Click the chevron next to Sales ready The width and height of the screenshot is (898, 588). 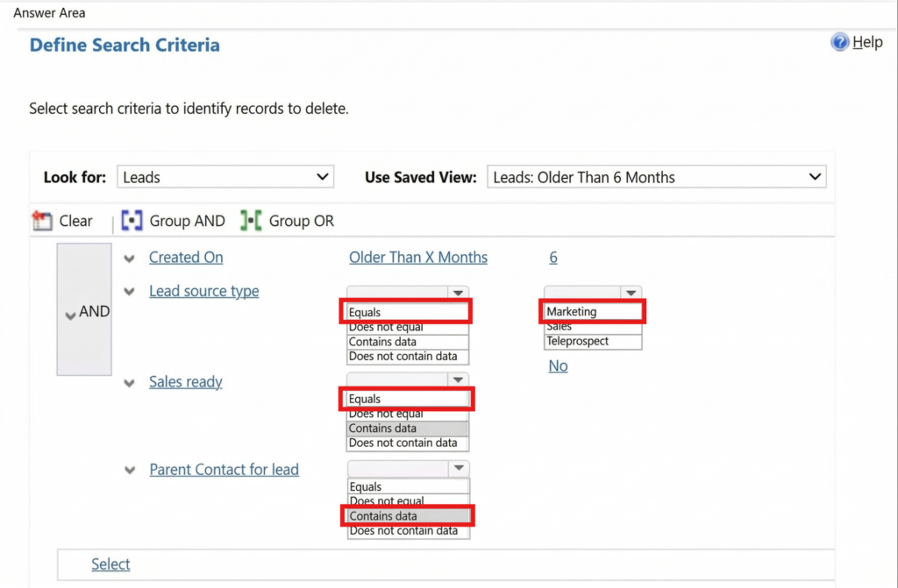(x=130, y=383)
